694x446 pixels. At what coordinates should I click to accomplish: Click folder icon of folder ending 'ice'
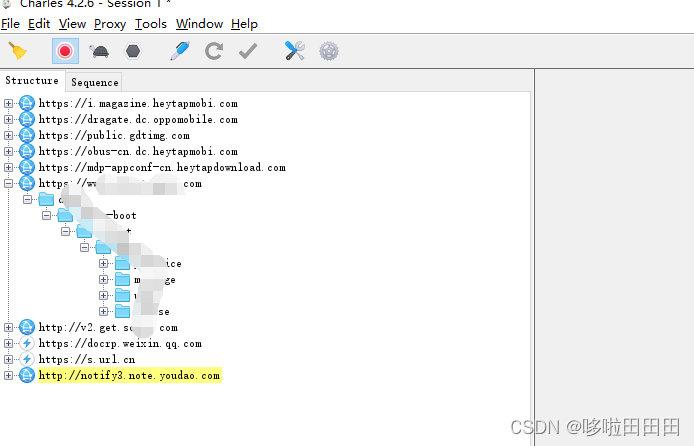(x=123, y=263)
